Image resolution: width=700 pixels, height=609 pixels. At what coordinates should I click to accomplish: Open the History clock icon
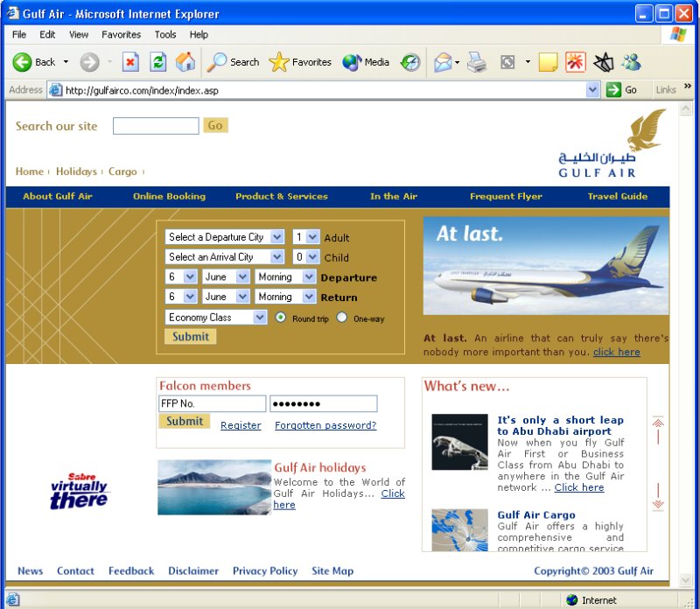click(410, 62)
